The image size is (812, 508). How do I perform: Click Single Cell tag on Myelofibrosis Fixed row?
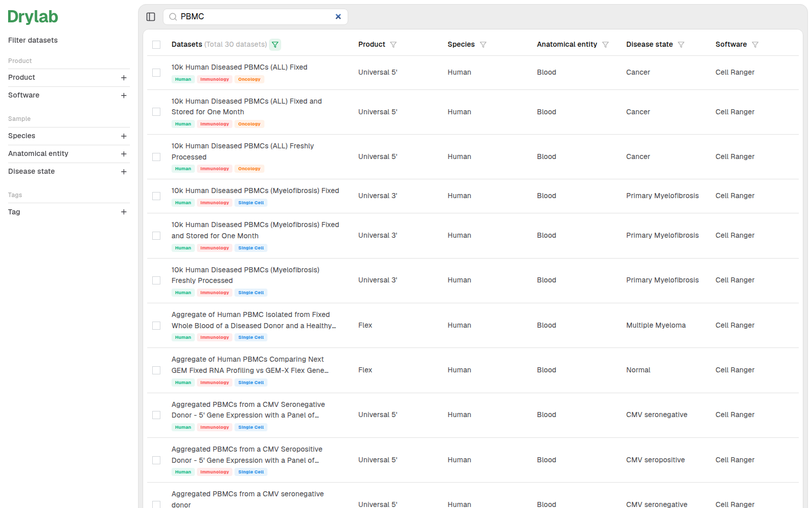pyautogui.click(x=251, y=203)
